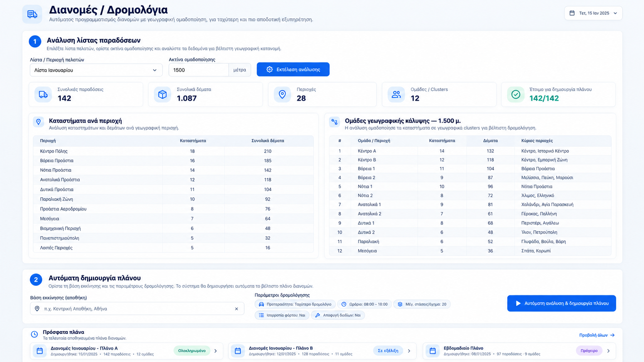
Task: Click box icon beside Συνολικά δέματα
Action: tap(163, 94)
